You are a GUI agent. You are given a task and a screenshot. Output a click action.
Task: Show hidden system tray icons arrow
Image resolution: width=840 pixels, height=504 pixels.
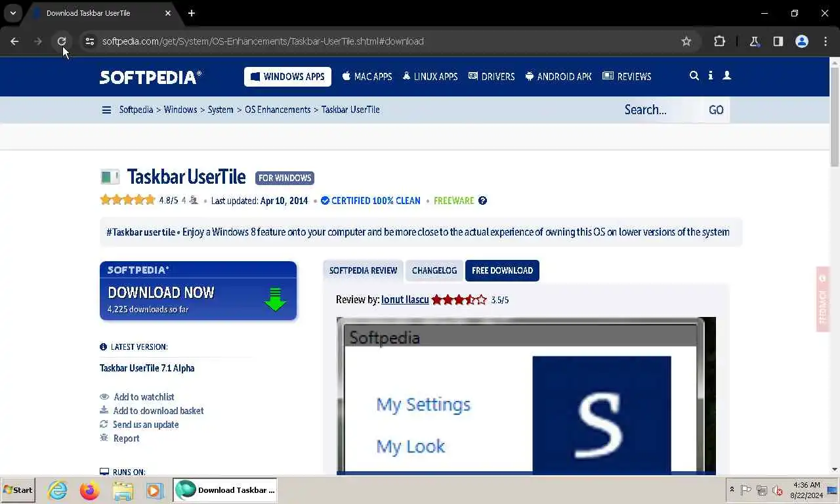(x=732, y=490)
